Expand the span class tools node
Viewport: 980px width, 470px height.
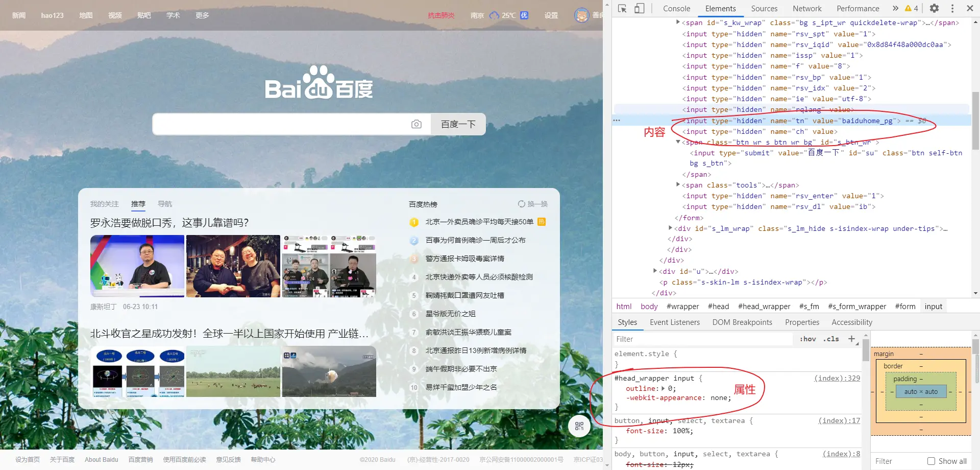678,184
